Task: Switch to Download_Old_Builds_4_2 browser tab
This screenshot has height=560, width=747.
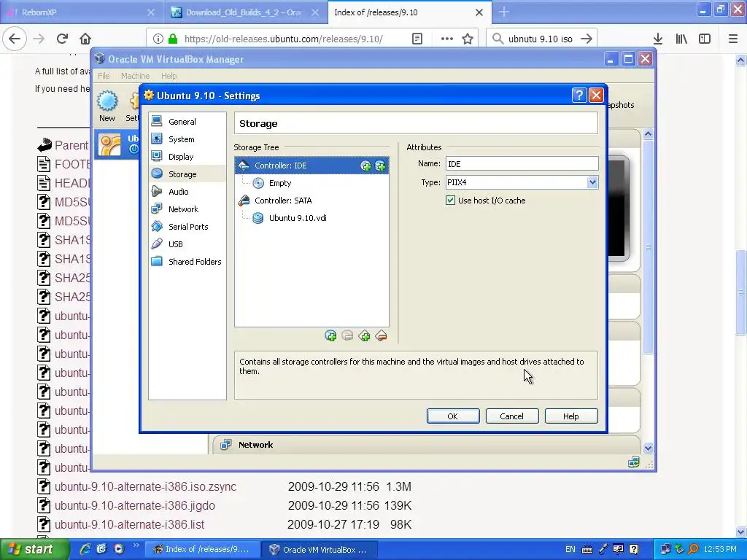Action: tap(244, 12)
